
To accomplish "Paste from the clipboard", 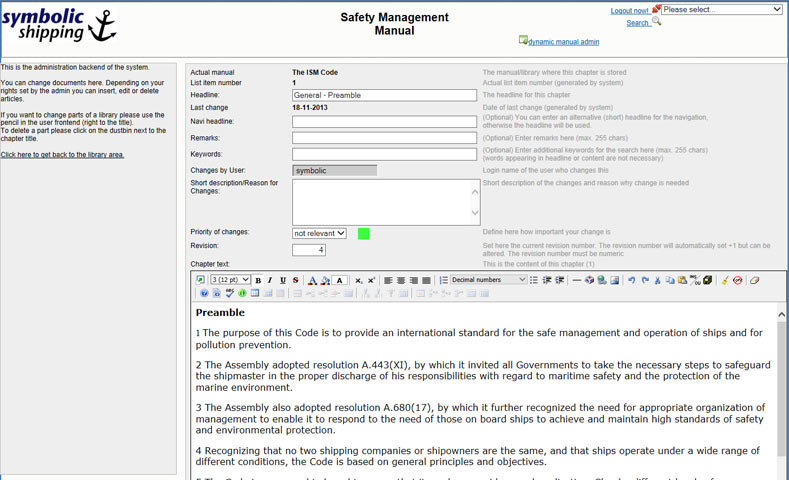I will pyautogui.click(x=682, y=280).
